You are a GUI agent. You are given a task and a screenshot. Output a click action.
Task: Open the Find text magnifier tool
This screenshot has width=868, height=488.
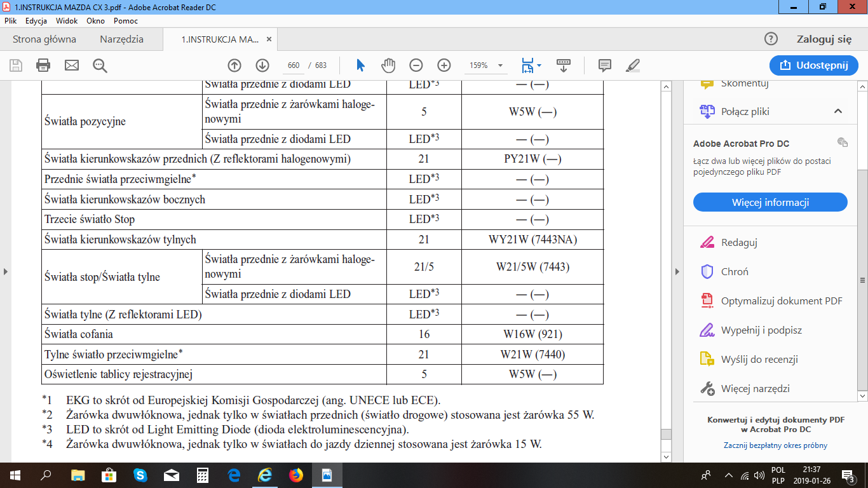click(100, 65)
